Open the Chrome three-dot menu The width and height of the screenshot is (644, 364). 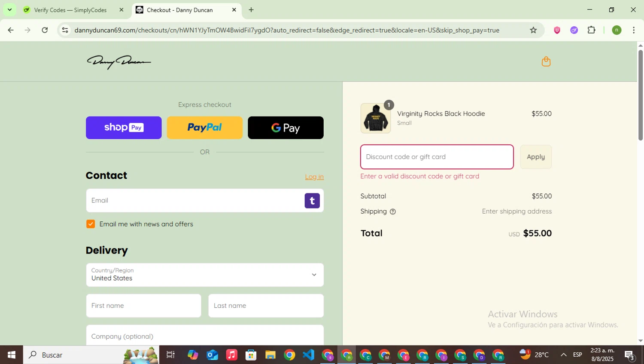pyautogui.click(x=634, y=30)
